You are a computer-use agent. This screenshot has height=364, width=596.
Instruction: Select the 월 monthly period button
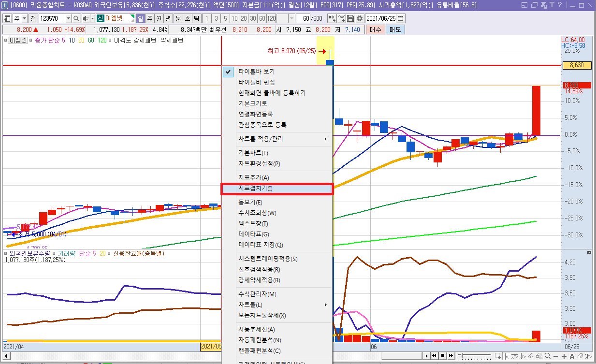click(159, 18)
